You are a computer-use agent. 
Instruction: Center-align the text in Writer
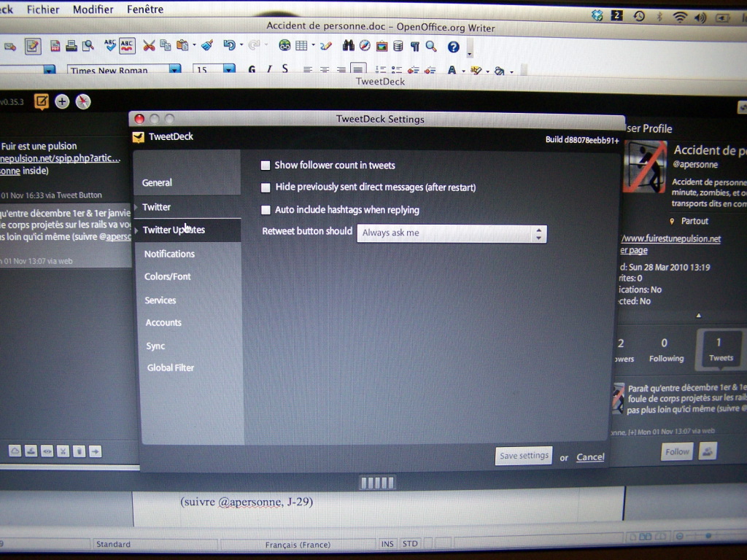(x=325, y=69)
